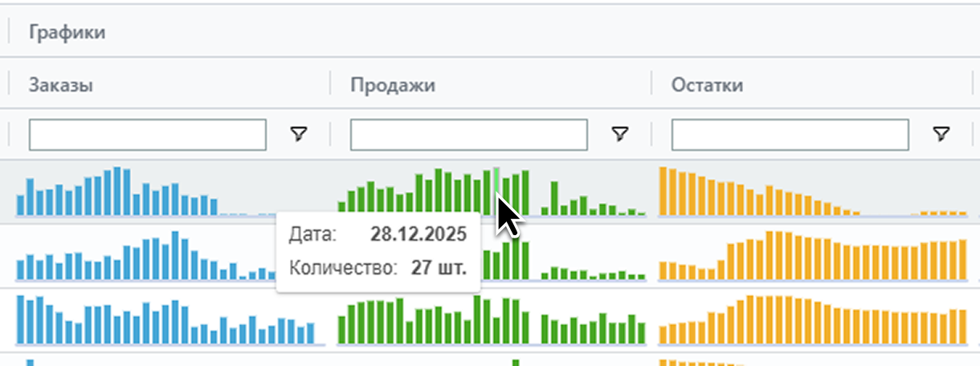Sort by the Заказы column header

click(61, 85)
